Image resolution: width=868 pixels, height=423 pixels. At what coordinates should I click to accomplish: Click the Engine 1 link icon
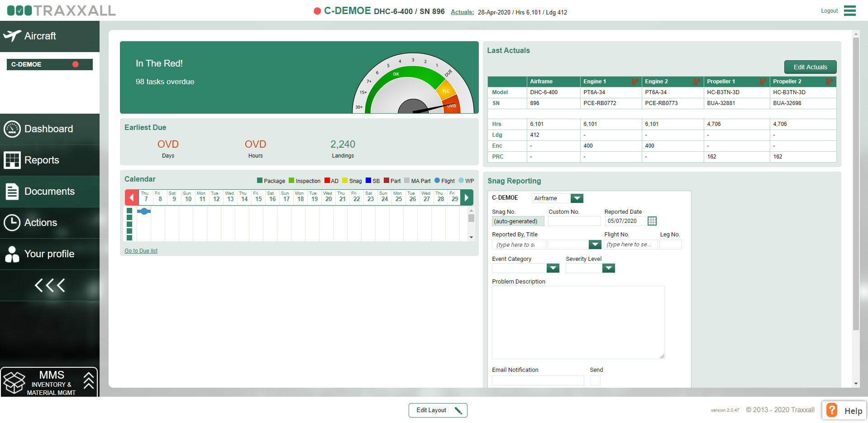635,82
